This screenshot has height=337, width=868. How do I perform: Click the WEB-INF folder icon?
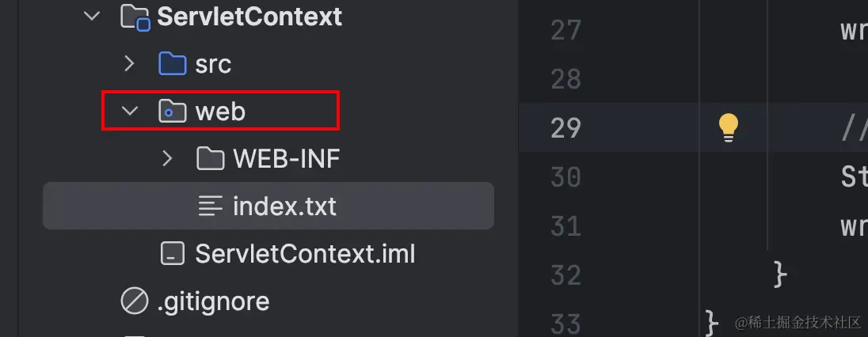211,159
